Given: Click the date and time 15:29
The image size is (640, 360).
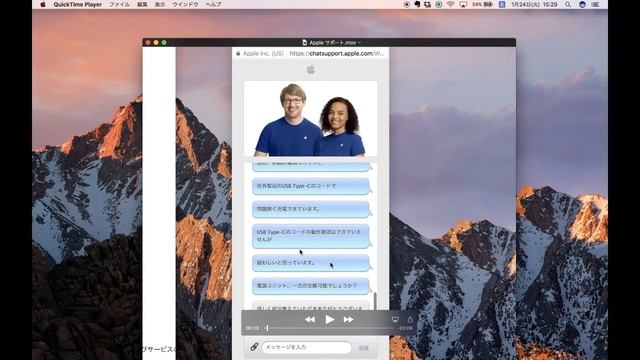Looking at the screenshot, I should point(534,4).
